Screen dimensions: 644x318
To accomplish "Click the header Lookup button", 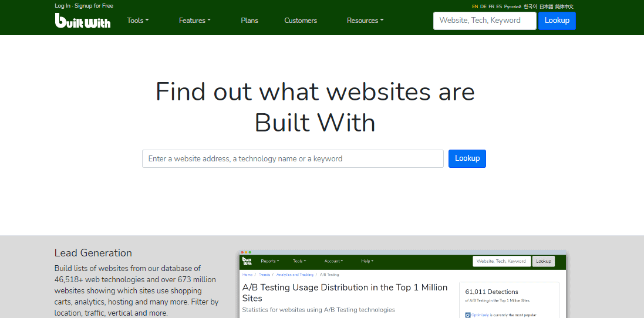I will click(x=557, y=21).
